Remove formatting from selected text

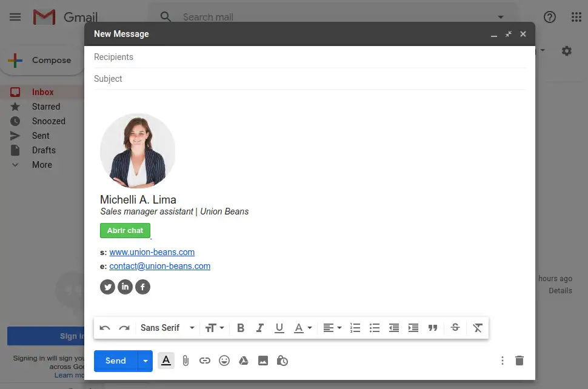click(x=478, y=328)
